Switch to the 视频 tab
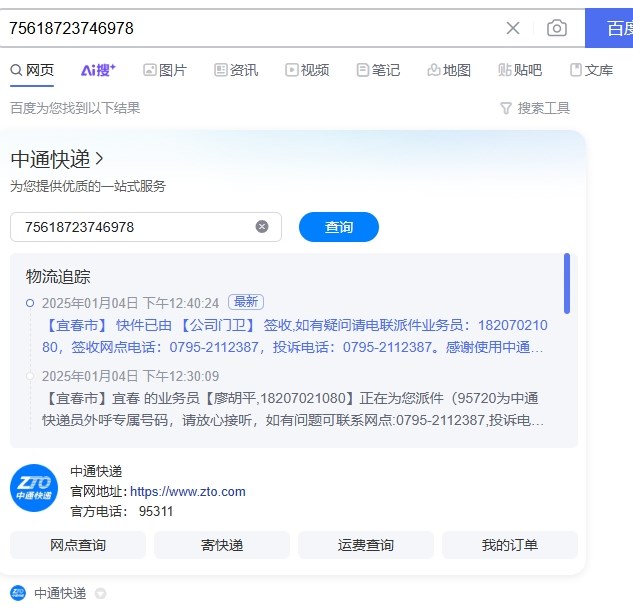The height and width of the screenshot is (612, 633). (x=307, y=70)
